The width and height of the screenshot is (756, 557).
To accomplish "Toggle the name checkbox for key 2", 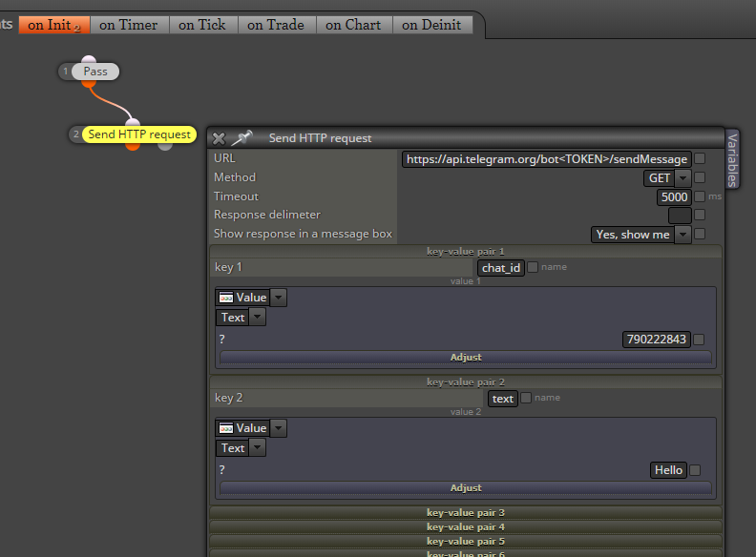I will coord(526,398).
